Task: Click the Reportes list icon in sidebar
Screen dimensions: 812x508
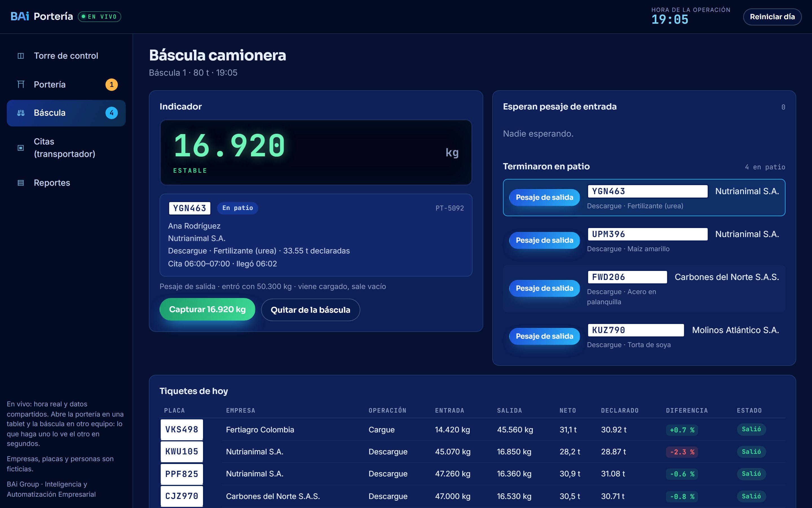Action: (21, 183)
